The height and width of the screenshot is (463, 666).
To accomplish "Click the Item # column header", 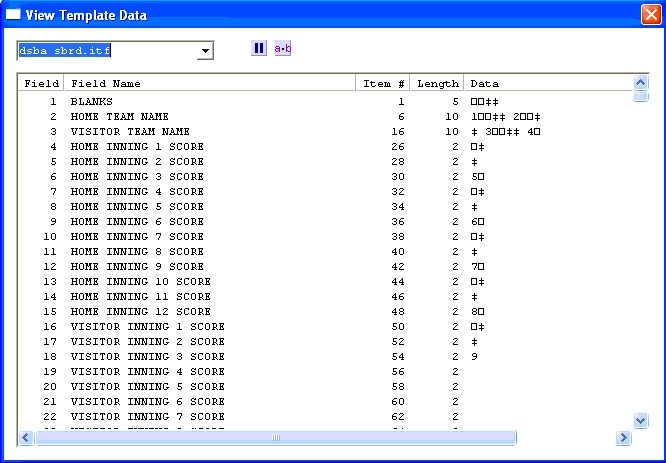I will point(383,83).
